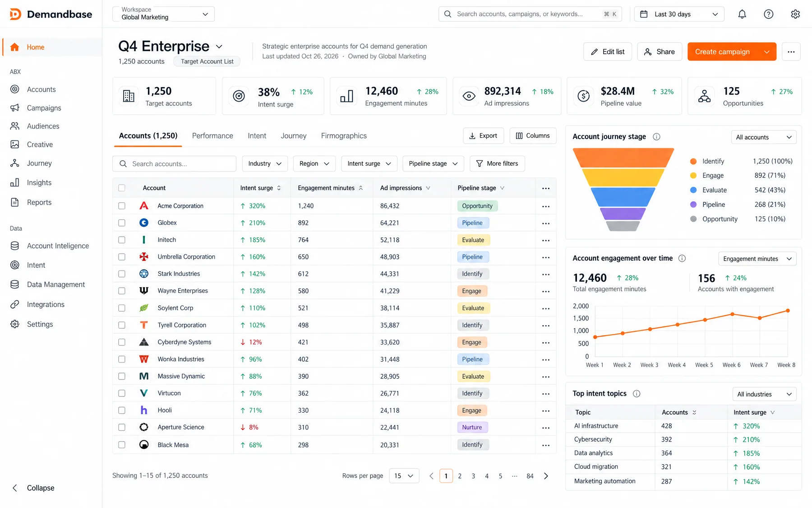This screenshot has width=812, height=508.
Task: Select the Stark Industries checkbox
Action: (122, 274)
